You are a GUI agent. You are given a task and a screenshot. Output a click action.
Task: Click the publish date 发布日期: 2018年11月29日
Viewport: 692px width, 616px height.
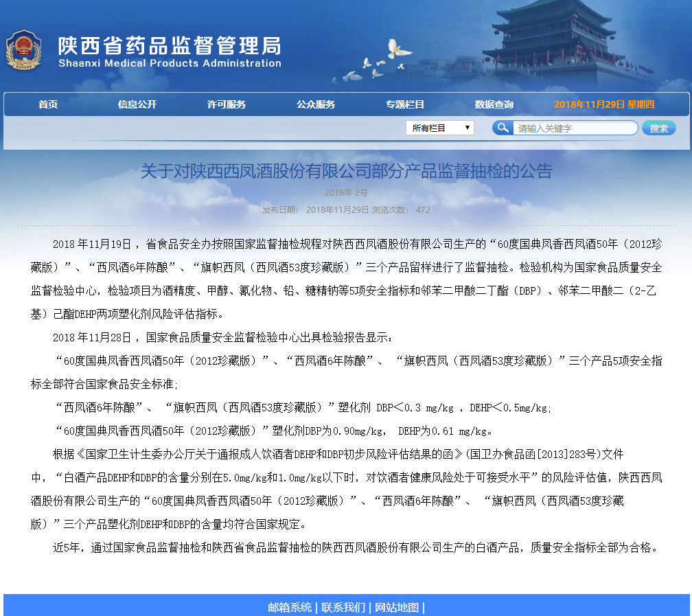(x=315, y=209)
